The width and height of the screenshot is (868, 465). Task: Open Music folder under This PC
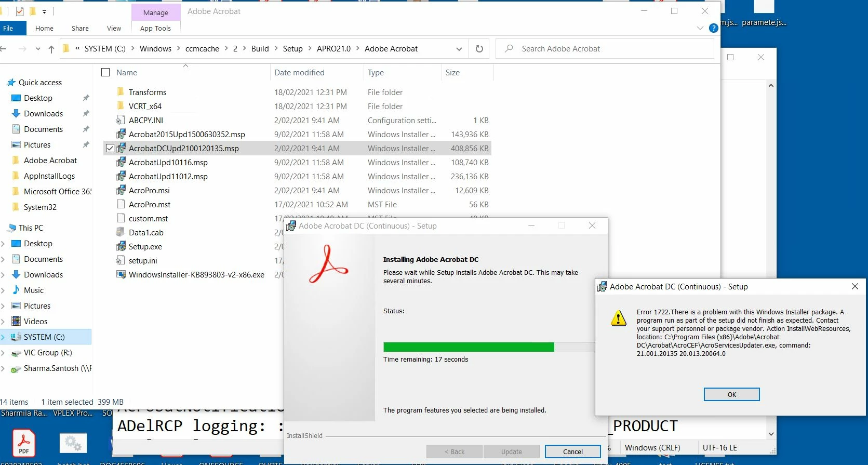click(x=34, y=290)
